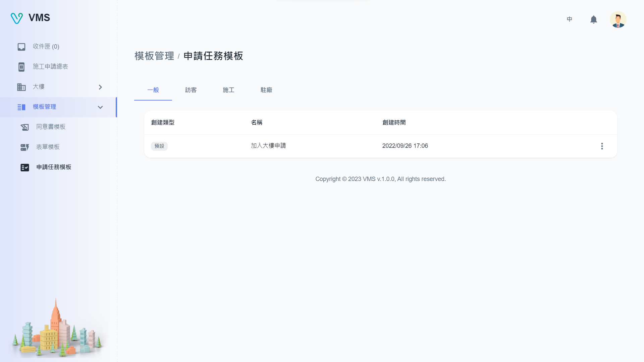Click 模板管理 breadcrumb link
Image resolution: width=644 pixels, height=362 pixels.
pos(154,56)
